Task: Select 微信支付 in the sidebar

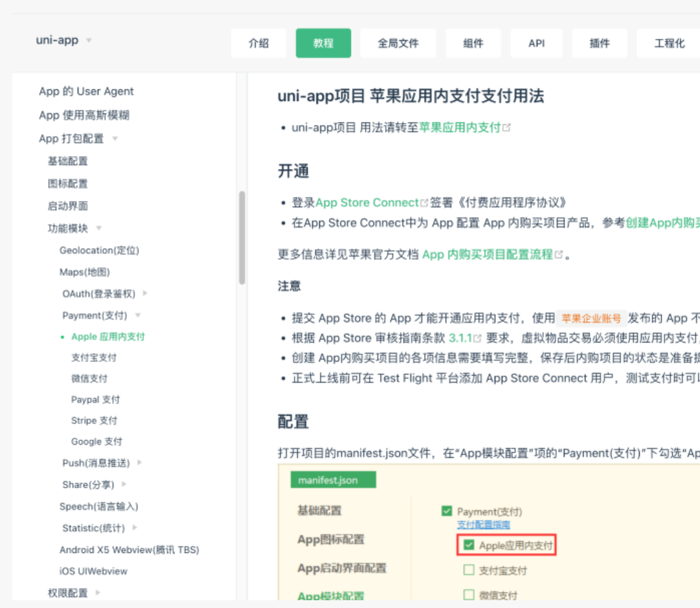Action: point(89,378)
